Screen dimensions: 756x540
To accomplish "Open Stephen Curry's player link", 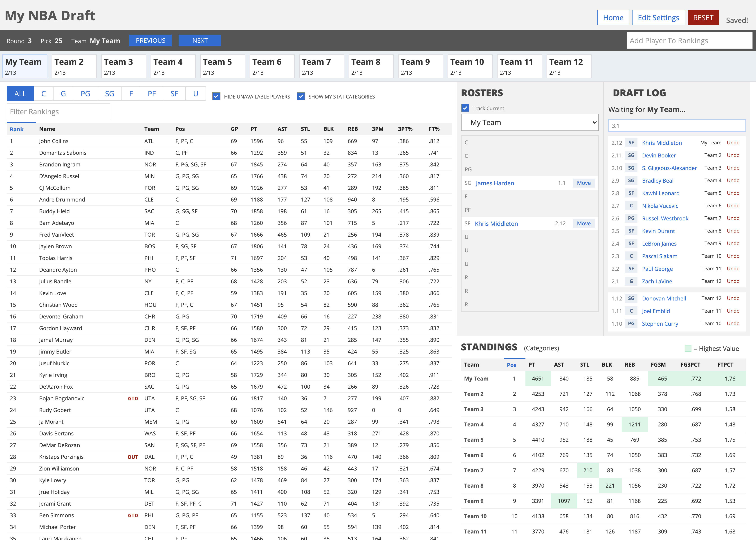I will tap(660, 323).
